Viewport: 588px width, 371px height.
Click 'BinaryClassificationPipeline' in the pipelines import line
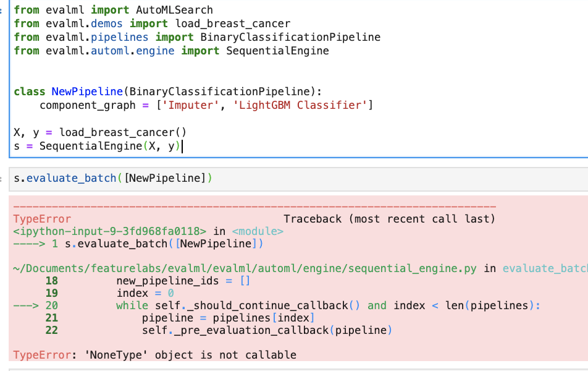pos(290,37)
